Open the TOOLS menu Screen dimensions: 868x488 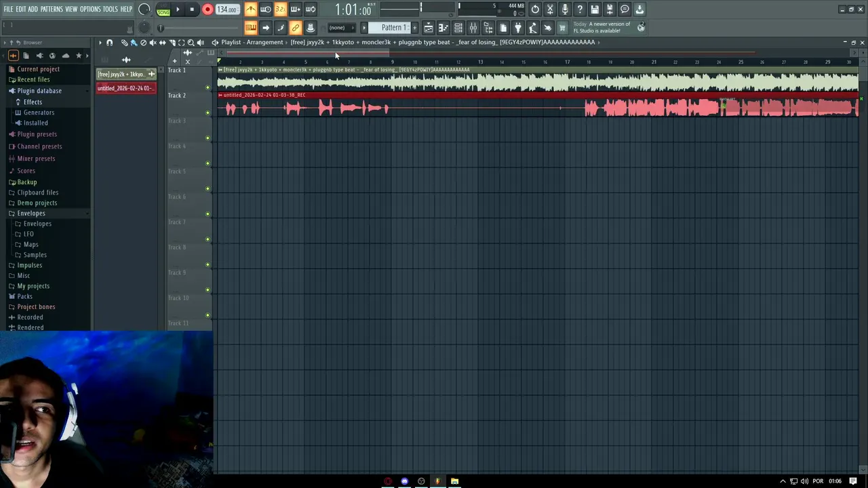pyautogui.click(x=111, y=9)
